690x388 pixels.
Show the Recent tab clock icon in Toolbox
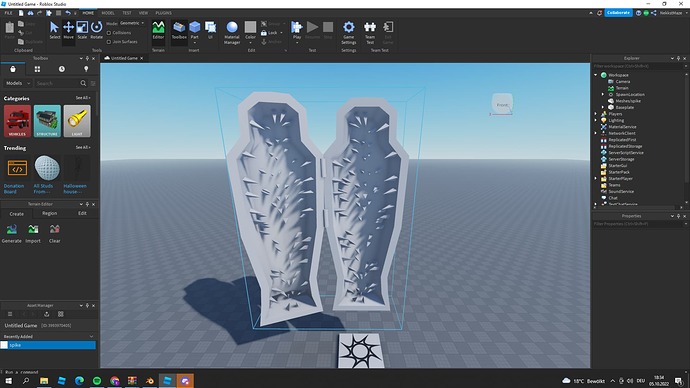click(62, 69)
